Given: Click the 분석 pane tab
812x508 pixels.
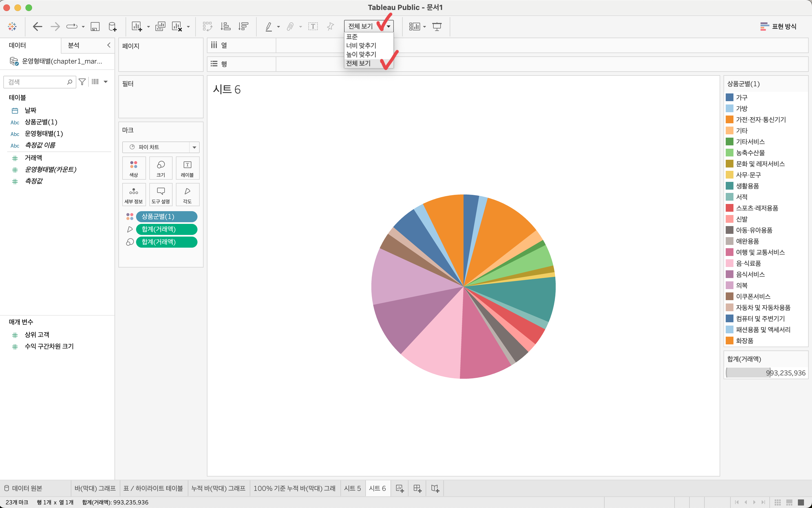Looking at the screenshot, I should pyautogui.click(x=74, y=45).
